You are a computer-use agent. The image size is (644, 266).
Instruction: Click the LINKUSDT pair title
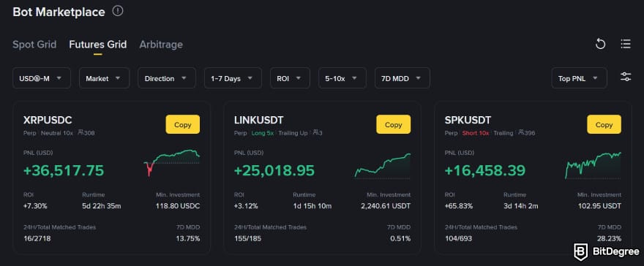[x=259, y=120]
